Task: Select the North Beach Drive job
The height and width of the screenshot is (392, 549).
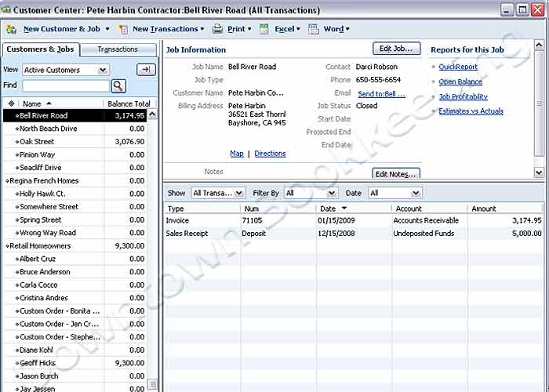Action: tap(75, 129)
